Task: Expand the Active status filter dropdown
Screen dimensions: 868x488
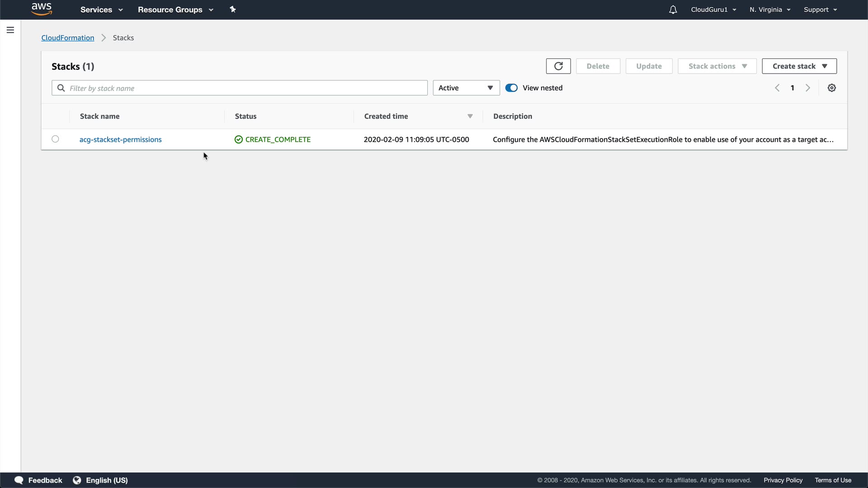Action: (466, 88)
